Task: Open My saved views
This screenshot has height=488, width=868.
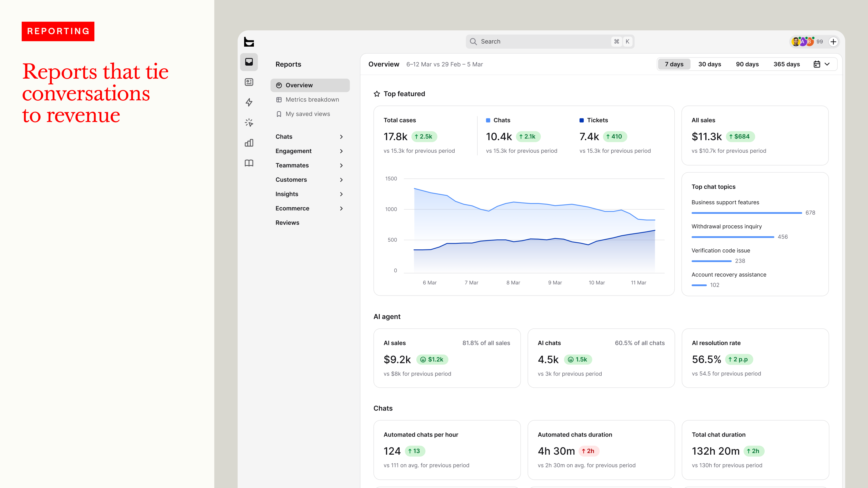Action: click(310, 114)
